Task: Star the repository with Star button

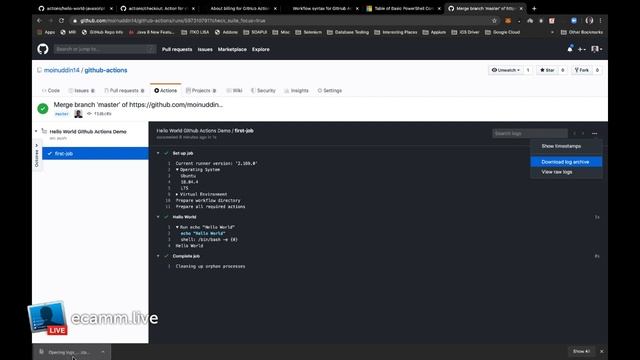Action: tap(547, 70)
